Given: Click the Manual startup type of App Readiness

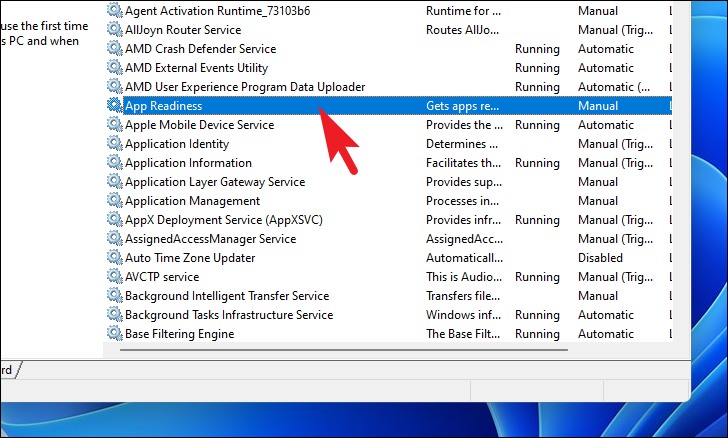Looking at the screenshot, I should (x=598, y=106).
